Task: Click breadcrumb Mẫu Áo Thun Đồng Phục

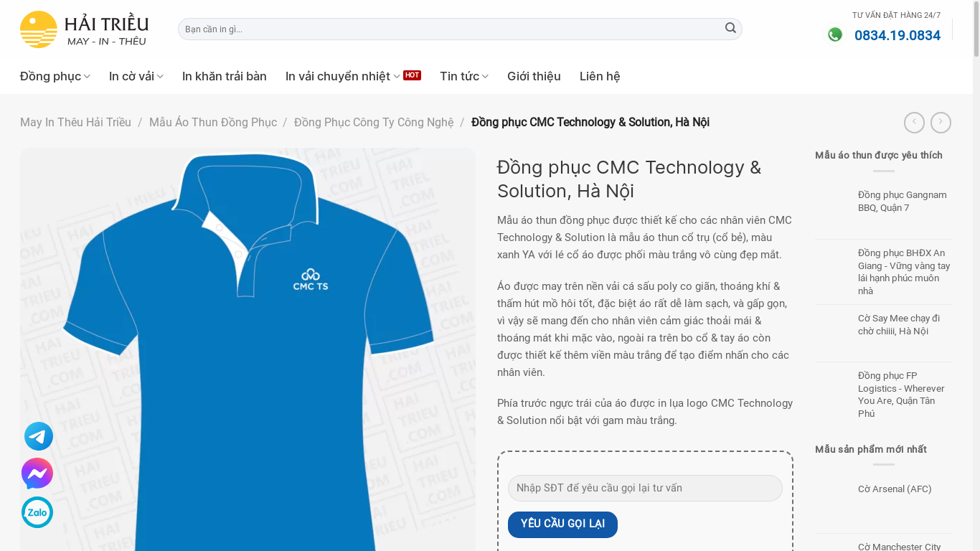Action: point(213,122)
